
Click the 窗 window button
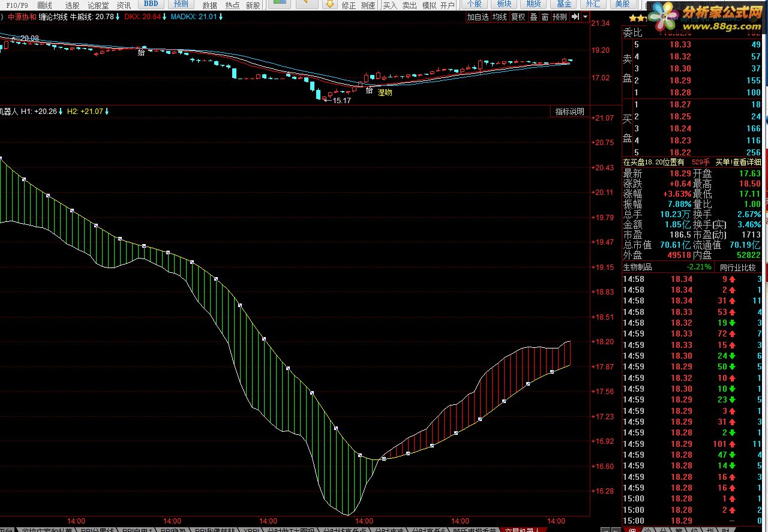(545, 17)
